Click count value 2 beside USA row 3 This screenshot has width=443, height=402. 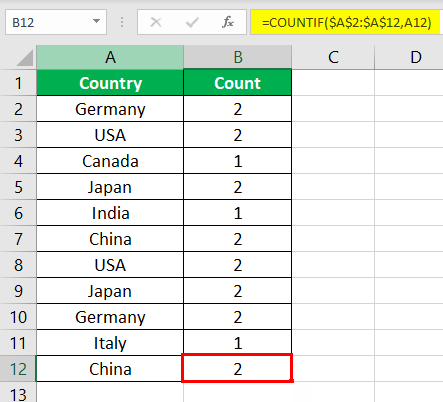click(237, 135)
